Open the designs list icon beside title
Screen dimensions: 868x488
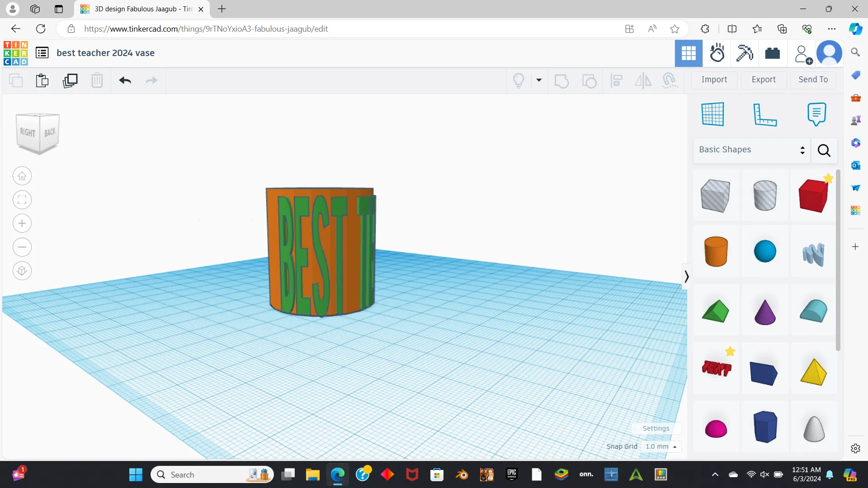[x=42, y=53]
